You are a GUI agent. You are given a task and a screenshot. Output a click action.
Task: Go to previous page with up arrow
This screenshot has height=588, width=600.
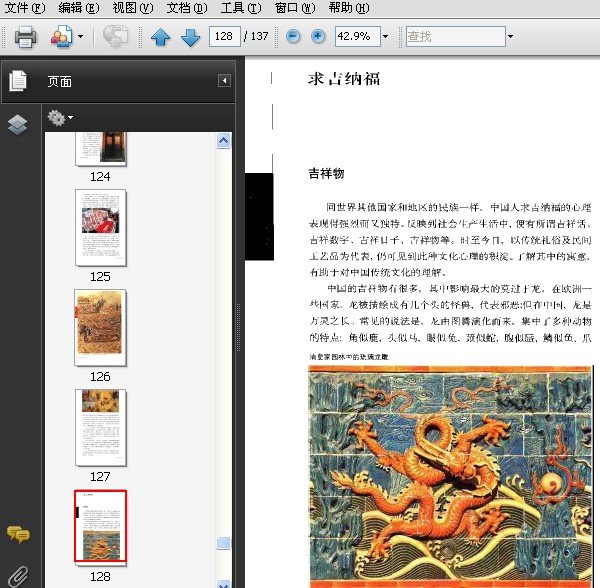click(x=161, y=37)
